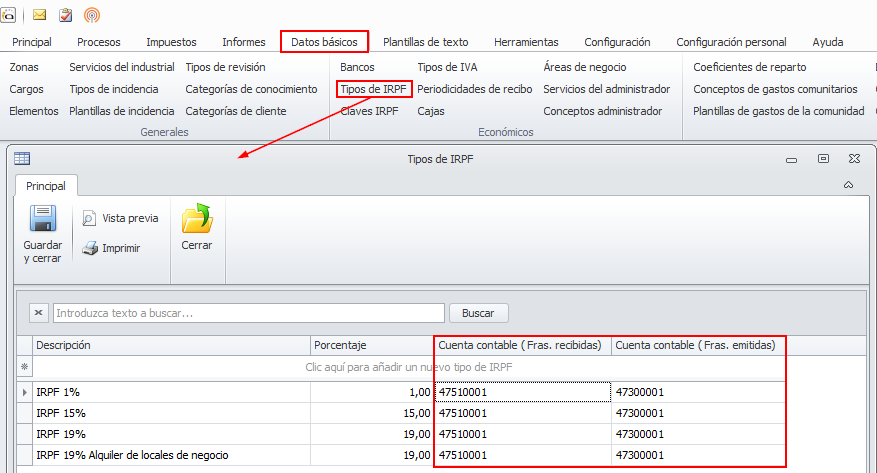Click the row indicator arrow for IRPF 1%
This screenshot has width=877, height=473.
pos(25,392)
